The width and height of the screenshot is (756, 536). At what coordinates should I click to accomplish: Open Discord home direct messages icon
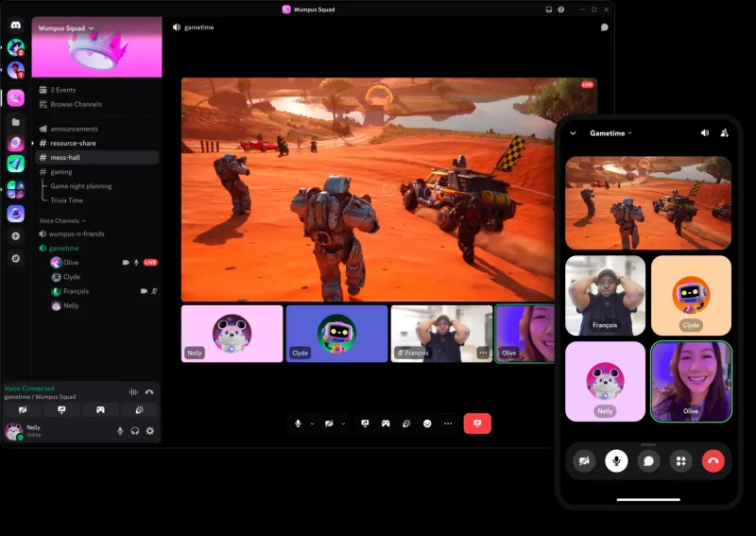click(x=15, y=26)
